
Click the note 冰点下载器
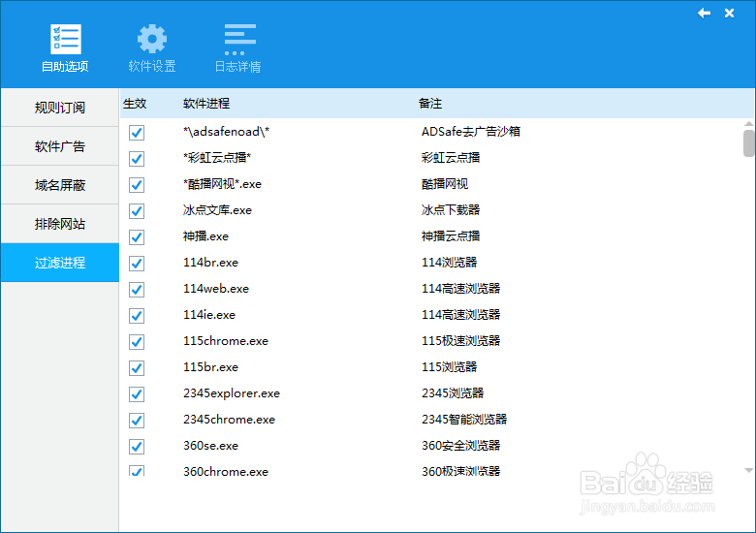coord(451,210)
